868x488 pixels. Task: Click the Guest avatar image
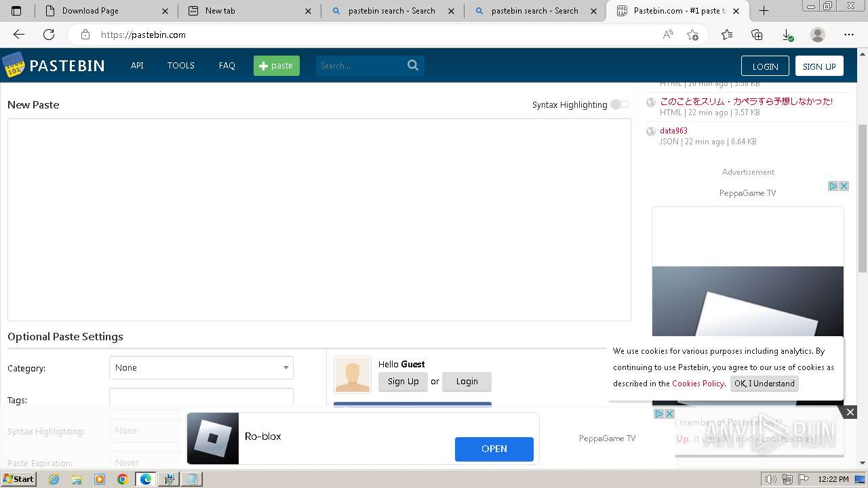coord(353,375)
